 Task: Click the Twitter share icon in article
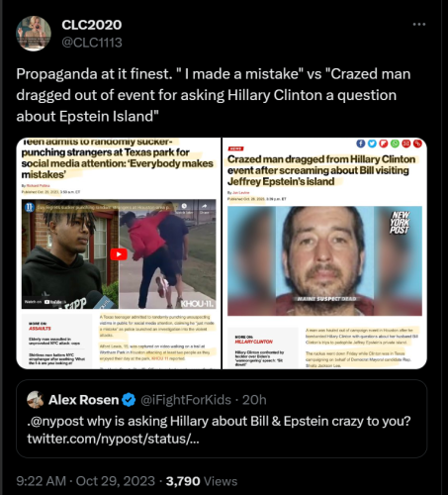(372, 144)
